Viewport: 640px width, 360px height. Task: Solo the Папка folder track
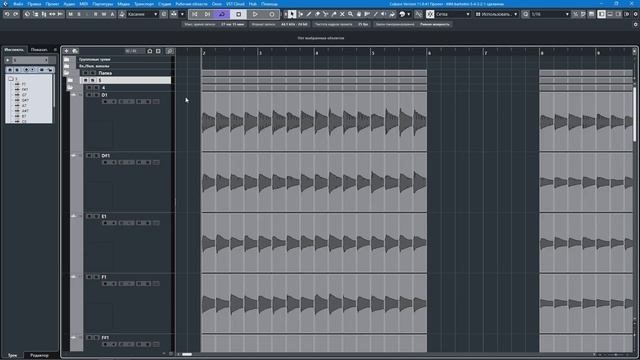93,73
